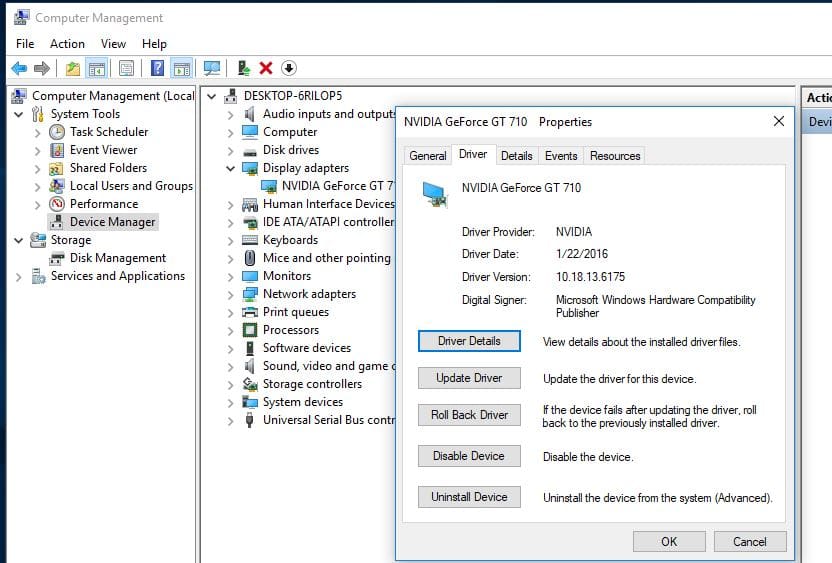This screenshot has height=563, width=832.
Task: Click the Update driver down-arrow icon
Action: pyautogui.click(x=289, y=68)
